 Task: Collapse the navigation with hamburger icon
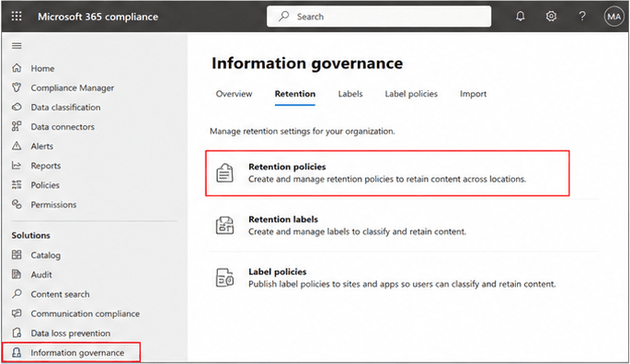pyautogui.click(x=17, y=46)
